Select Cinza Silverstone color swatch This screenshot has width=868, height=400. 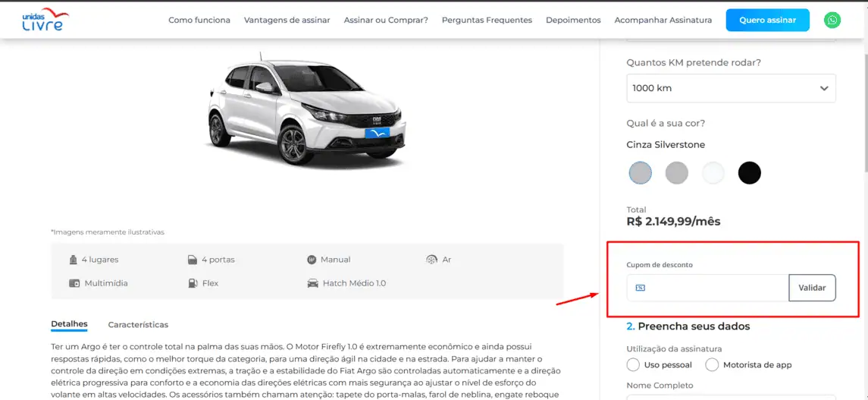pos(641,173)
